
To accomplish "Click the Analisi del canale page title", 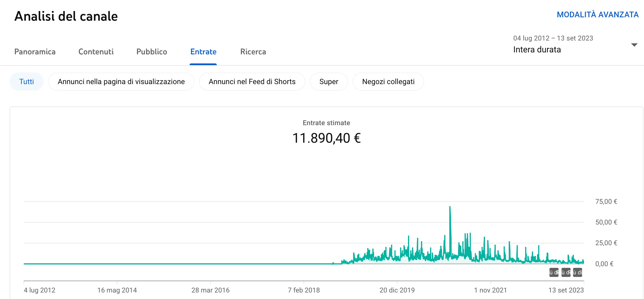I will [66, 16].
